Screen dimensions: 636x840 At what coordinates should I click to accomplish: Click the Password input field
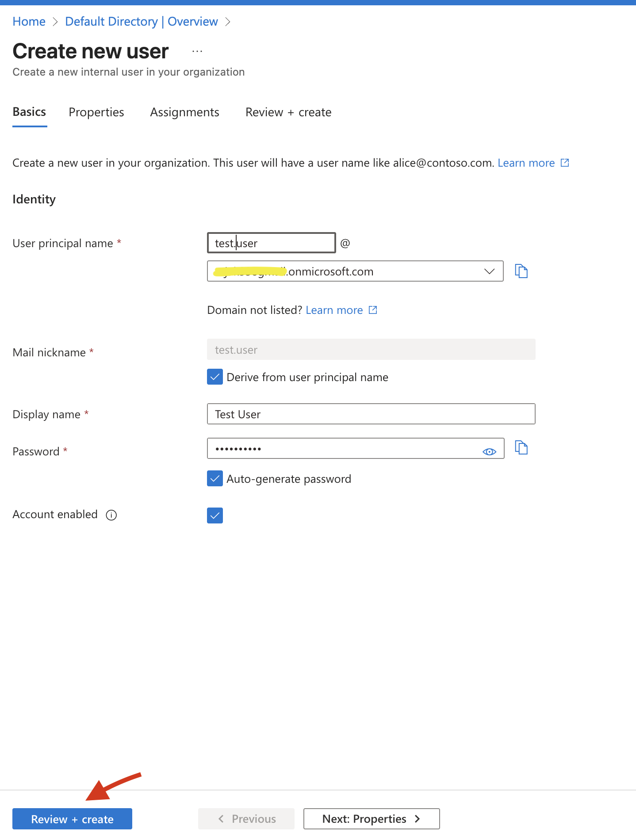click(x=356, y=448)
